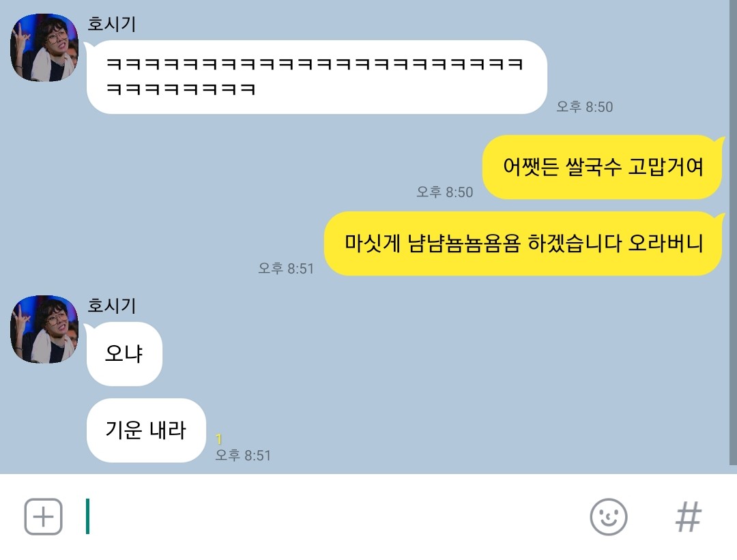Open the lower 호시기 profile picture
The width and height of the screenshot is (737, 560).
[x=44, y=329]
